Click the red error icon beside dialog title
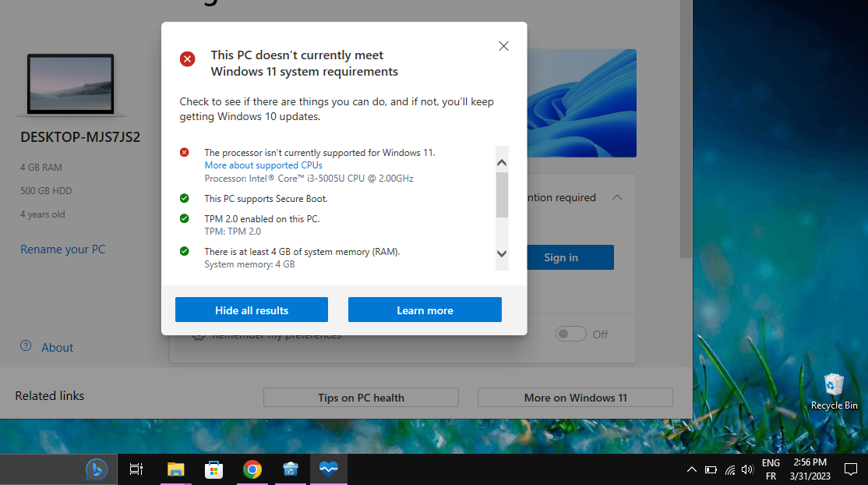Screen dimensions: 868x485 pos(188,58)
